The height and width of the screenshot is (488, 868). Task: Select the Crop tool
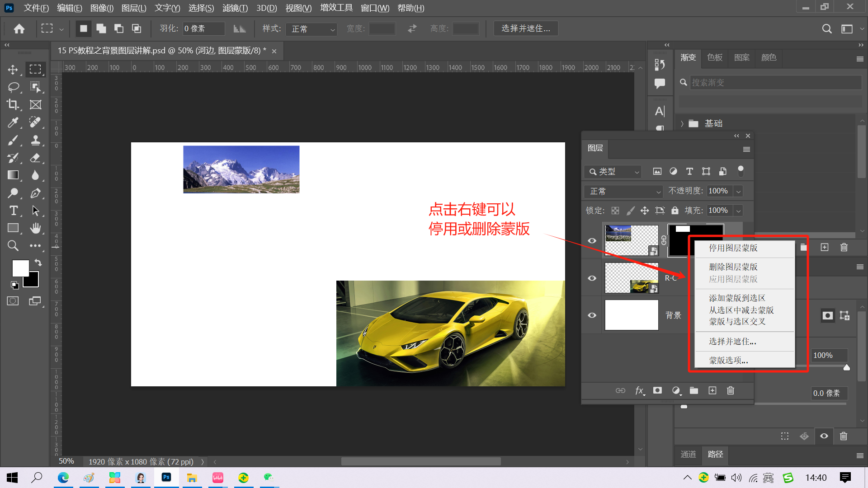tap(13, 105)
